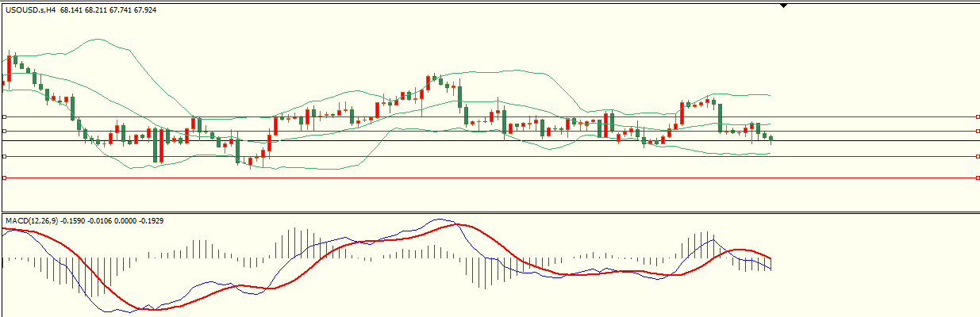Select right handle of topmost red horizontal line
This screenshot has height=317, width=980.
(977, 116)
